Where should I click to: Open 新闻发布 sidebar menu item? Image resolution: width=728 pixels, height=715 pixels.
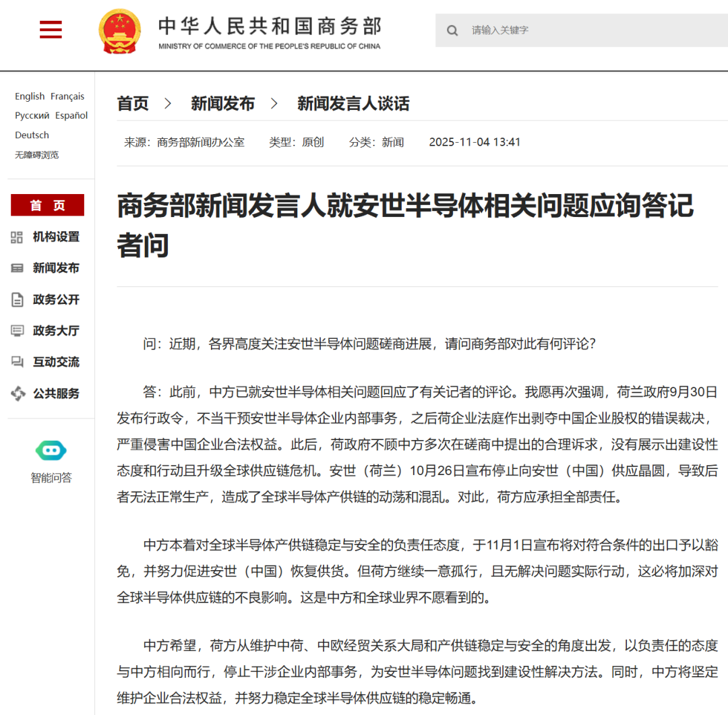pyautogui.click(x=56, y=268)
